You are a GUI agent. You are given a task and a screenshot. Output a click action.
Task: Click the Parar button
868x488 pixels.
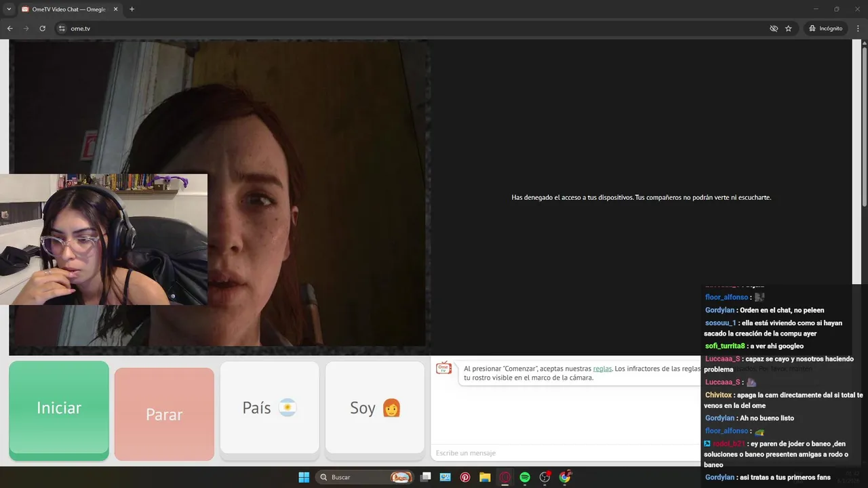coord(164,414)
